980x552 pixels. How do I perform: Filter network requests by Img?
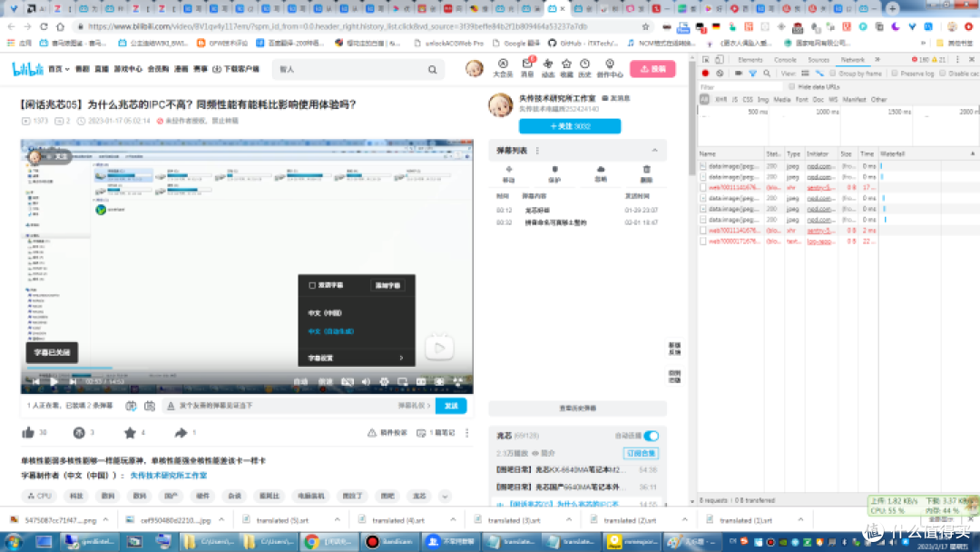tap(763, 99)
